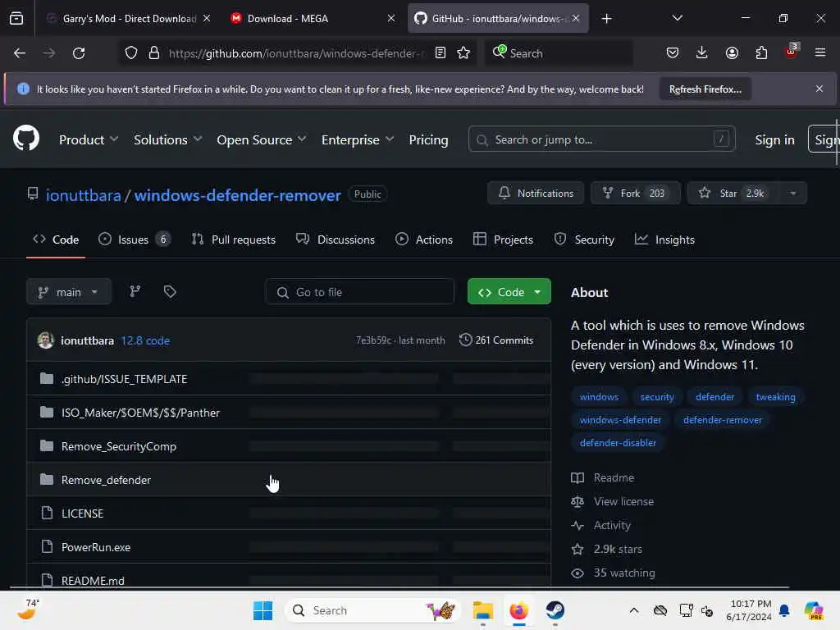Open the Pocket save icon
Image resolution: width=840 pixels, height=630 pixels.
pos(673,52)
